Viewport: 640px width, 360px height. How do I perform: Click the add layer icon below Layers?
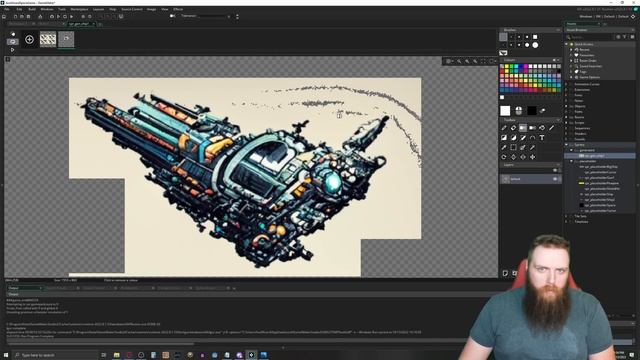tap(505, 273)
